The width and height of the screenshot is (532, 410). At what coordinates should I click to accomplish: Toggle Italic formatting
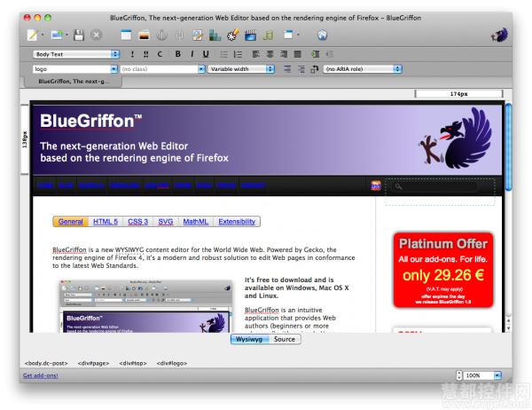click(192, 54)
